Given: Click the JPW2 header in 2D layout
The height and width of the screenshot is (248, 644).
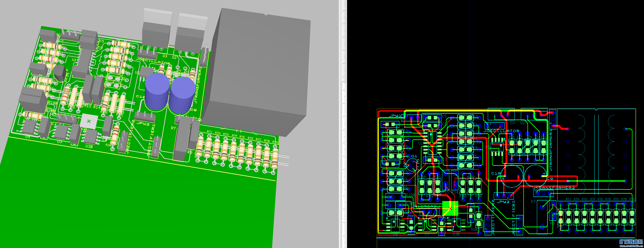Looking at the screenshot, I should (x=504, y=196).
